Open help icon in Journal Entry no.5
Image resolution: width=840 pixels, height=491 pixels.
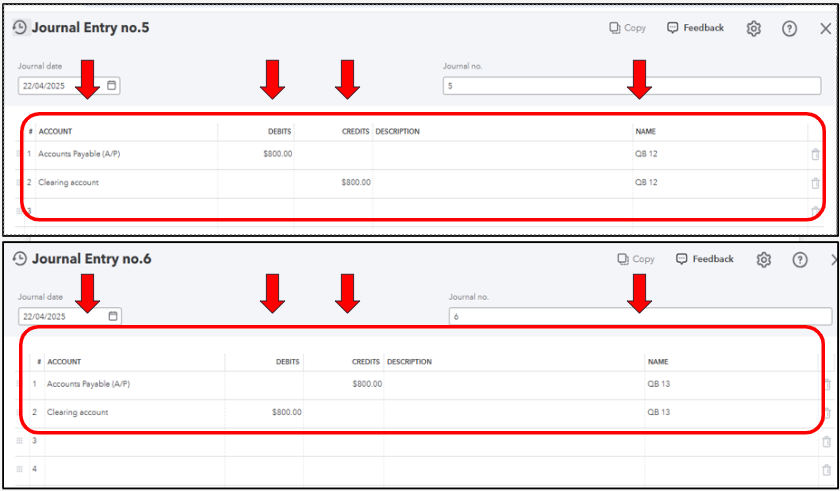[789, 28]
